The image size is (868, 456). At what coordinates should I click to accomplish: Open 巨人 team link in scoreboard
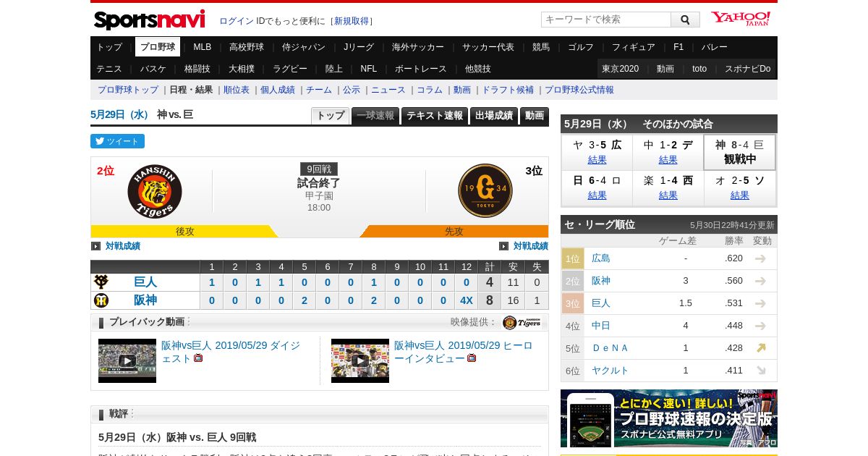point(145,282)
